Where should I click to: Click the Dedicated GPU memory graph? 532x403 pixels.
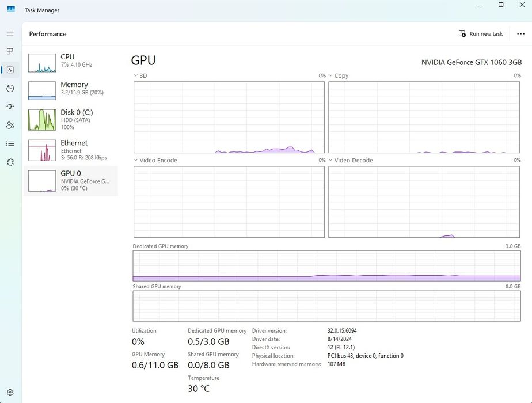[x=326, y=266]
